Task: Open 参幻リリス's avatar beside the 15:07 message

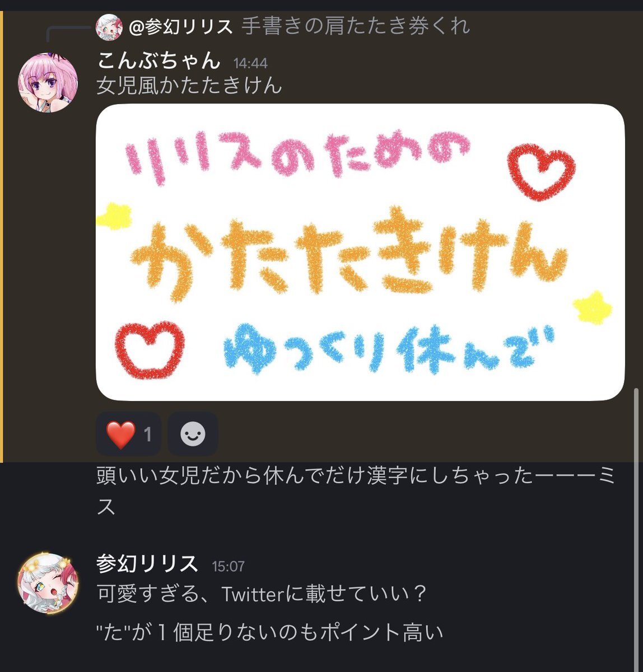Action: coord(48,582)
